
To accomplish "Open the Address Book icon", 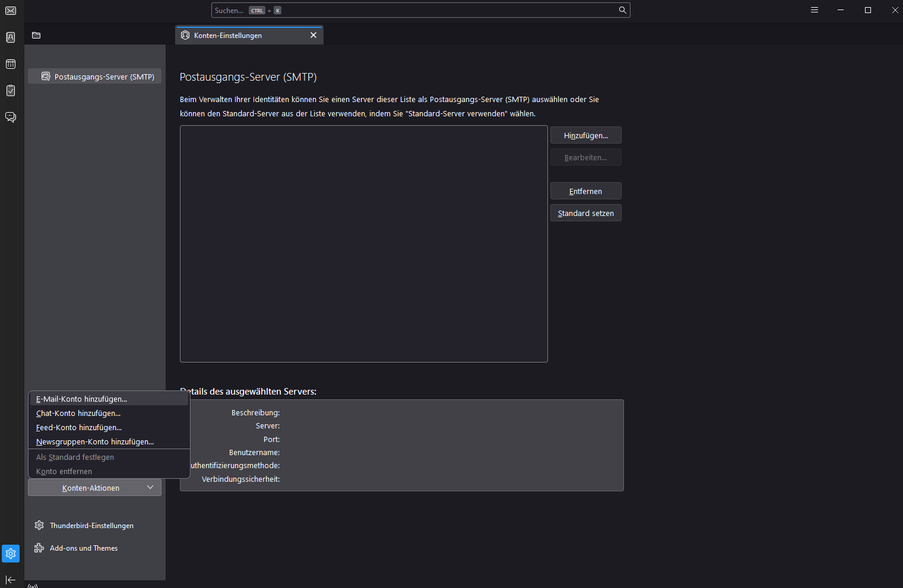I will point(11,37).
